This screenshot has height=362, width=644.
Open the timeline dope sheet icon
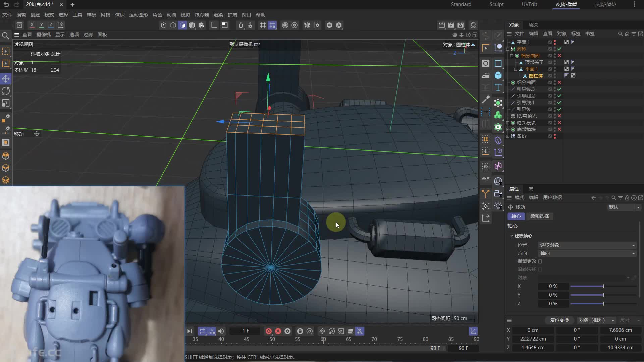coord(473,331)
